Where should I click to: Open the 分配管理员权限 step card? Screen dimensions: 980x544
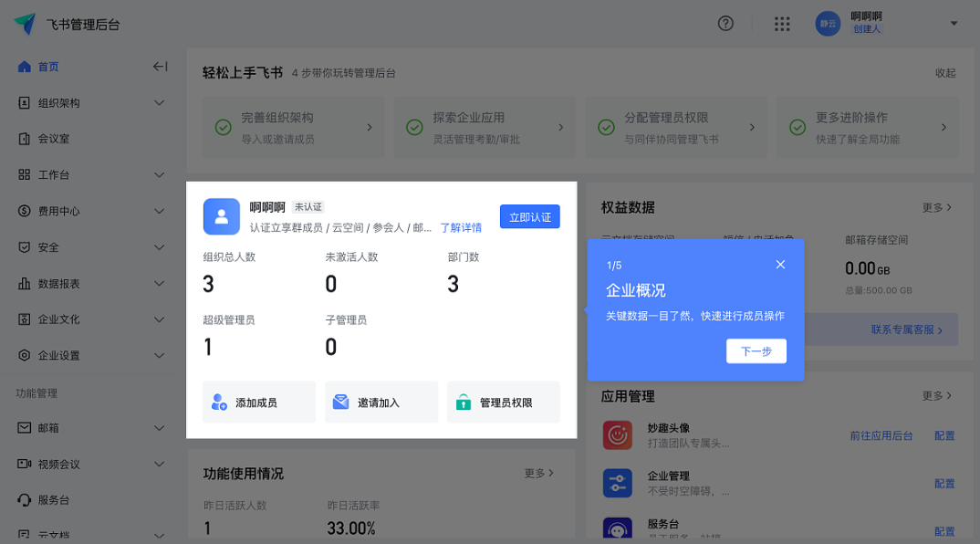675,127
